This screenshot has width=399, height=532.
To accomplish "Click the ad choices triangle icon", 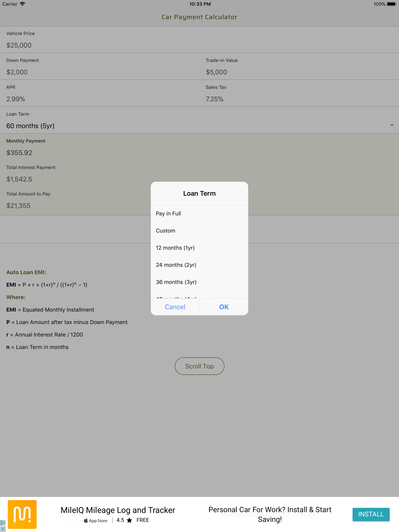I will pos(3,523).
